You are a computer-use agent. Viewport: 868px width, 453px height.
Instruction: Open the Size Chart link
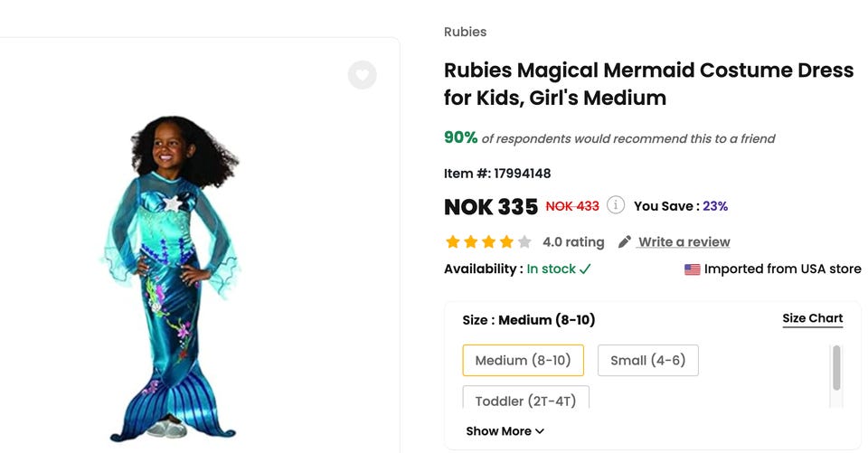(812, 318)
